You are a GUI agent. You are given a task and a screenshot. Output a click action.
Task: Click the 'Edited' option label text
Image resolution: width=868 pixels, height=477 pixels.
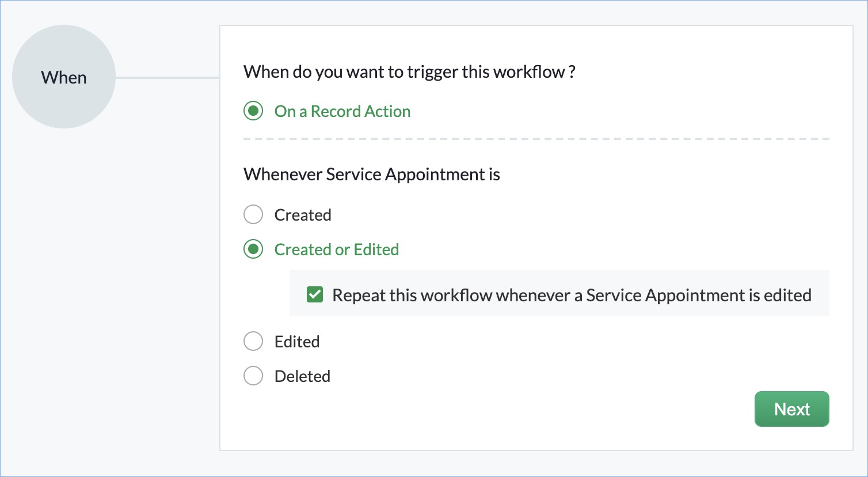coord(297,342)
